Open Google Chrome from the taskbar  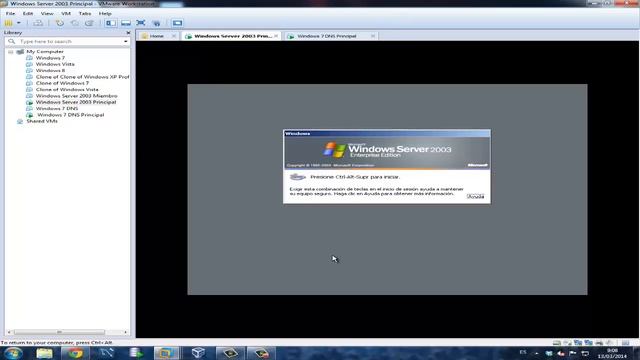(75, 353)
